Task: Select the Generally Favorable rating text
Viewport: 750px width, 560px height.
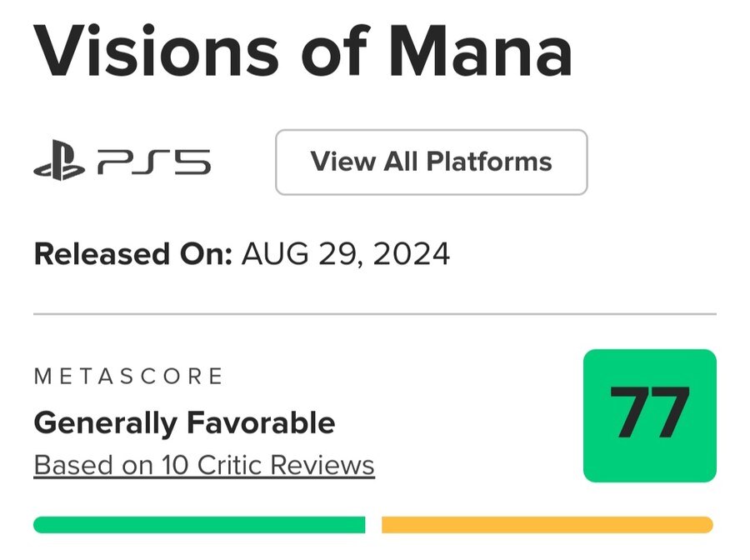Action: pos(184,422)
